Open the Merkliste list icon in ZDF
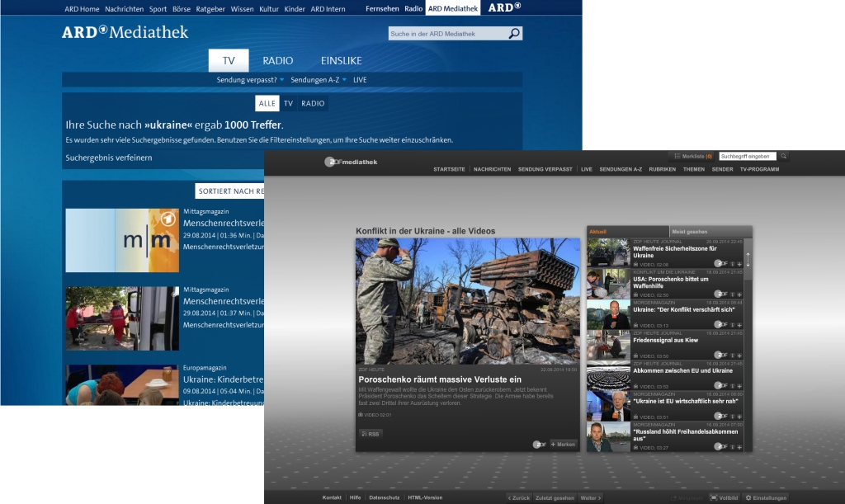The width and height of the screenshot is (845, 504). point(677,156)
